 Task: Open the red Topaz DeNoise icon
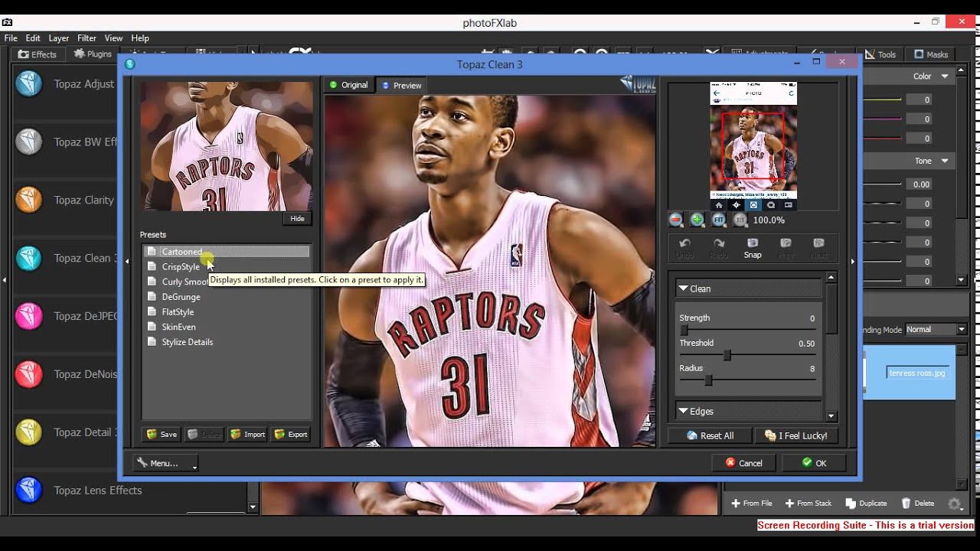pos(29,374)
